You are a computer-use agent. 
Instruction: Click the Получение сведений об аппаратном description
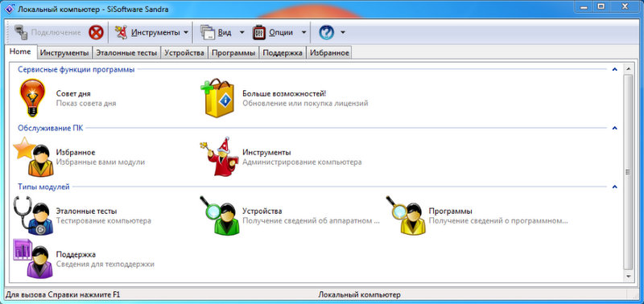tap(311, 221)
